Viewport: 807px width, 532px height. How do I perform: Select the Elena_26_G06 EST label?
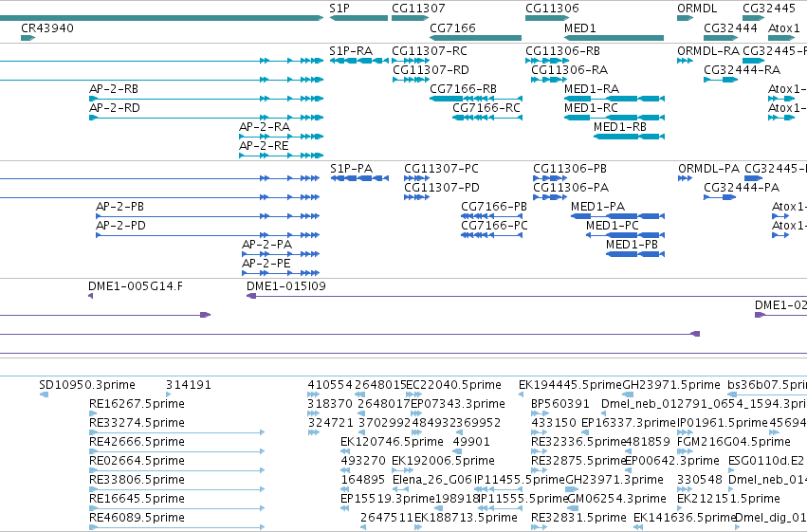click(432, 480)
